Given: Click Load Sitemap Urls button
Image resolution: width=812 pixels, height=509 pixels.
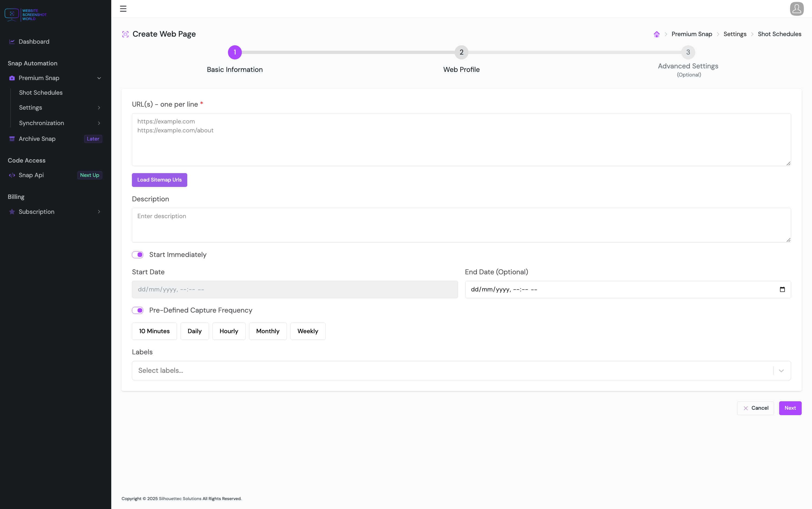Looking at the screenshot, I should pos(159,180).
